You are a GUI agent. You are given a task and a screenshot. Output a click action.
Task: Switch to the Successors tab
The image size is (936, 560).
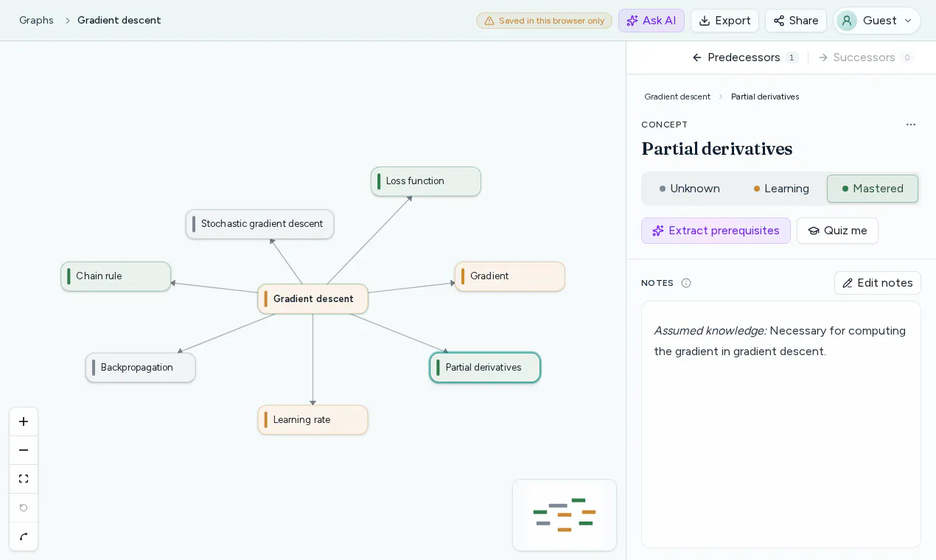865,57
